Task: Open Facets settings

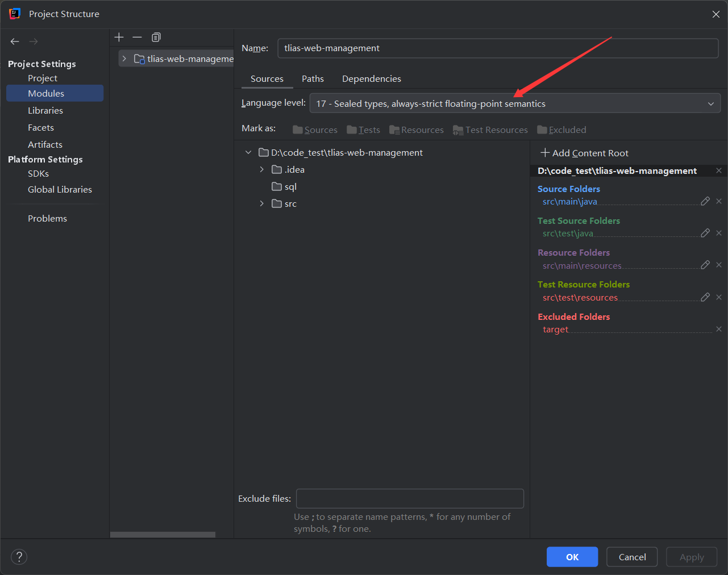Action: pyautogui.click(x=41, y=127)
